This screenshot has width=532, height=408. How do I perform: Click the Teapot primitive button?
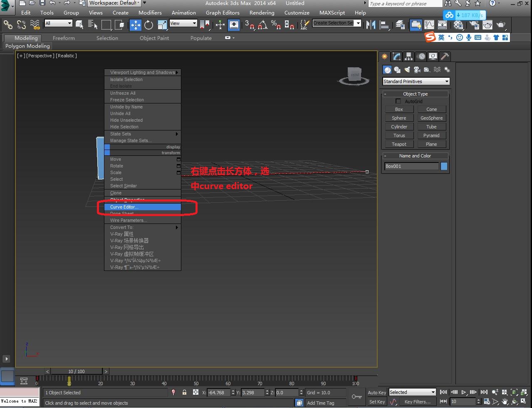[399, 144]
